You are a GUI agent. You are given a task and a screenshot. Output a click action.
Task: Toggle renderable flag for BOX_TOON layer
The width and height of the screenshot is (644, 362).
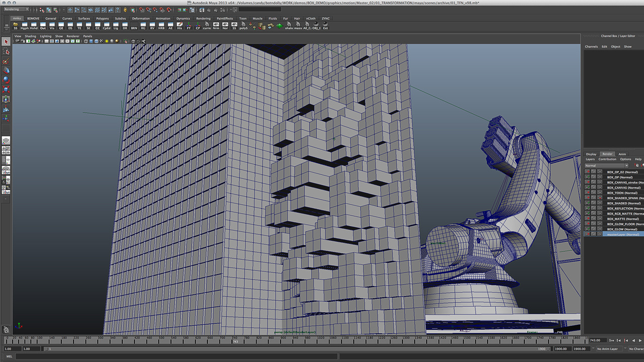pyautogui.click(x=587, y=193)
